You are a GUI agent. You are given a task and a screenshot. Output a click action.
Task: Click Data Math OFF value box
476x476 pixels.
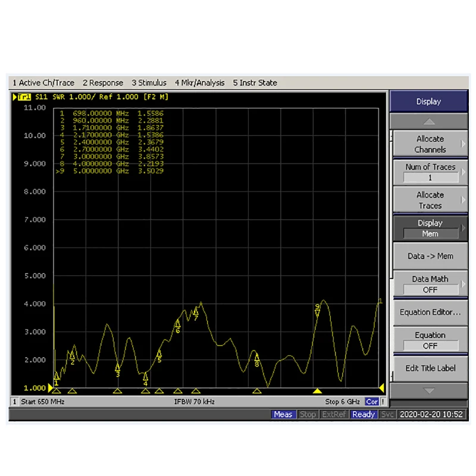(430, 290)
